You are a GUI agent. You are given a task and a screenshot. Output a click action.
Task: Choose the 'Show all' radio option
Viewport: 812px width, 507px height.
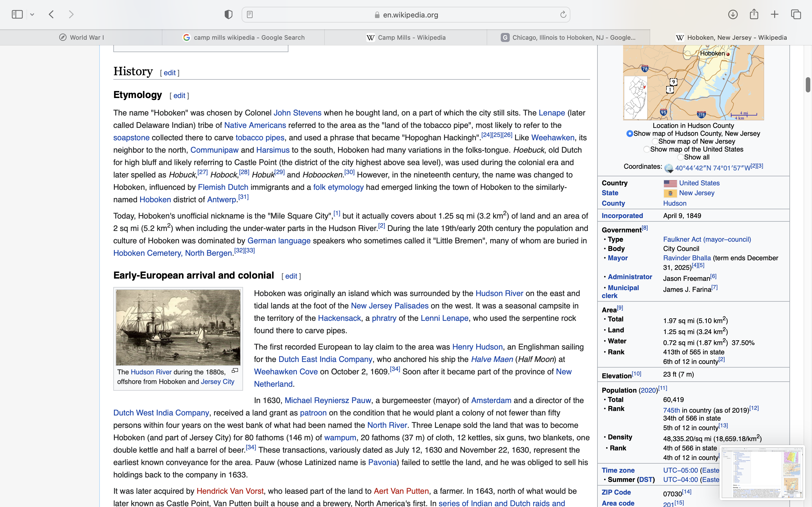pos(680,157)
